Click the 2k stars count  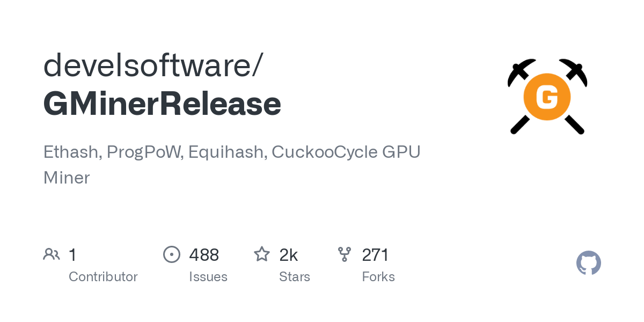click(x=289, y=254)
